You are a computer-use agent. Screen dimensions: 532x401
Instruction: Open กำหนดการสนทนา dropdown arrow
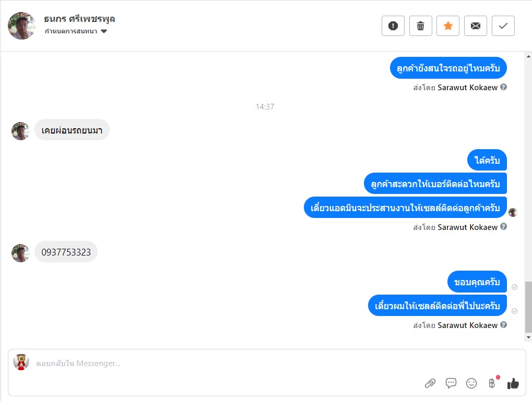(104, 31)
